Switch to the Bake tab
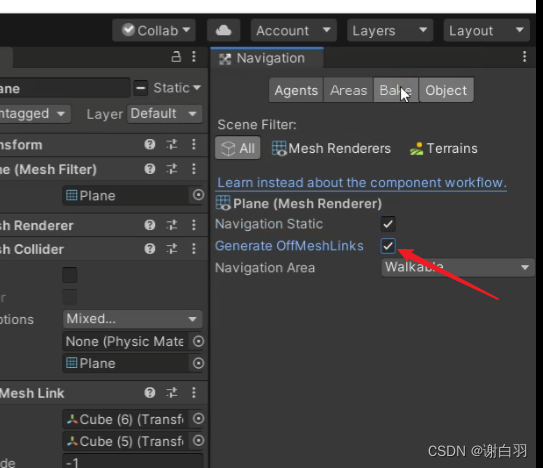 pos(396,90)
